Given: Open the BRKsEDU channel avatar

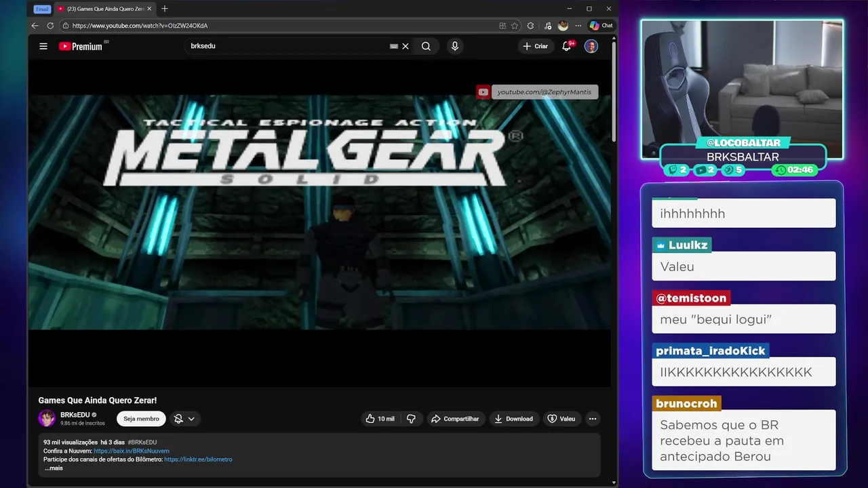Looking at the screenshot, I should point(47,418).
